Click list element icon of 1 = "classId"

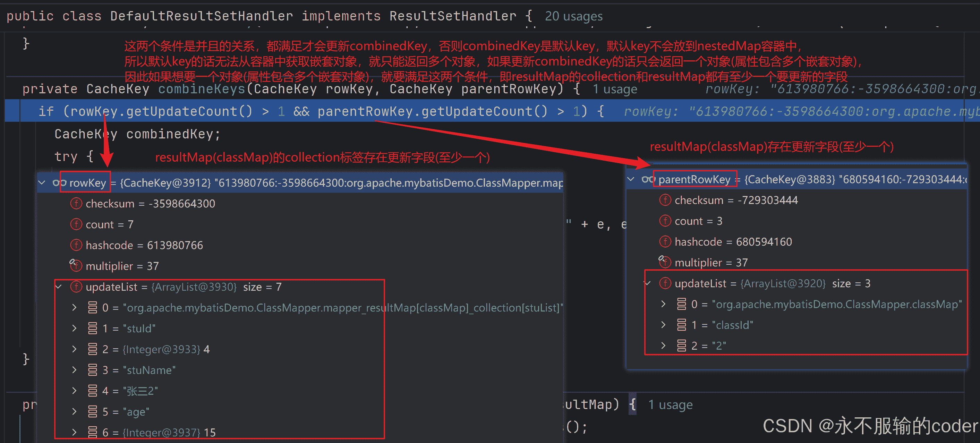681,325
